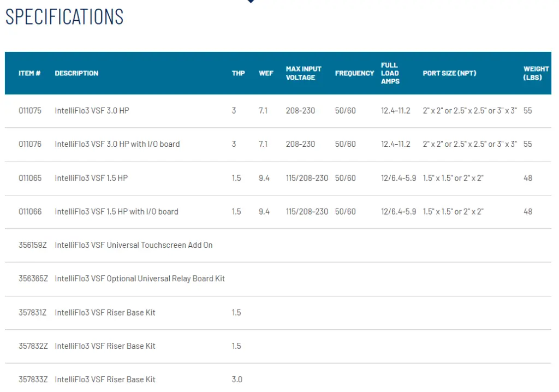
Task: Select item number 356365Z
Action: click(33, 278)
